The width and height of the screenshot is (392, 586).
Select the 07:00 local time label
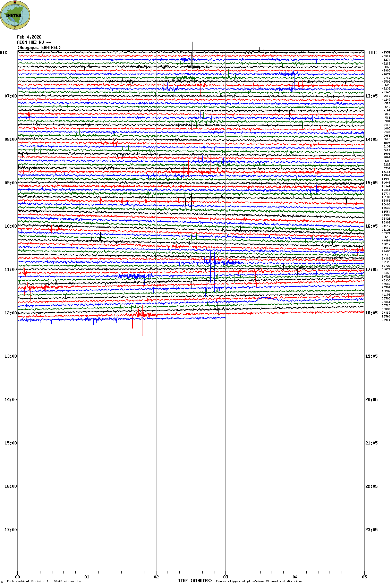(x=10, y=96)
